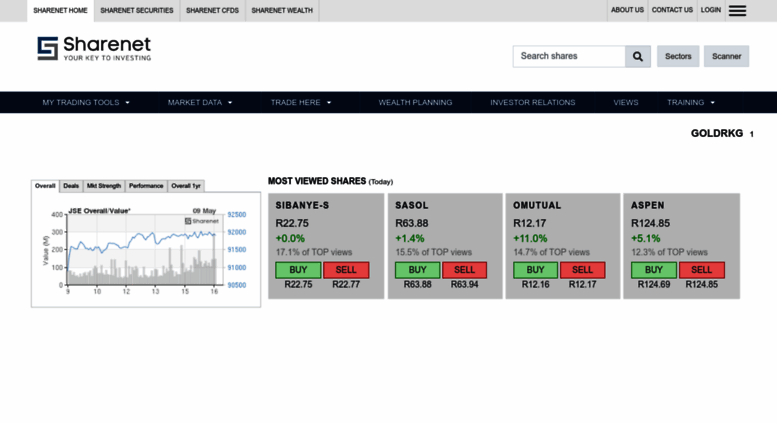Click the SIBANYE-S price R22.75
Image resolution: width=777 pixels, height=423 pixels.
coord(292,223)
